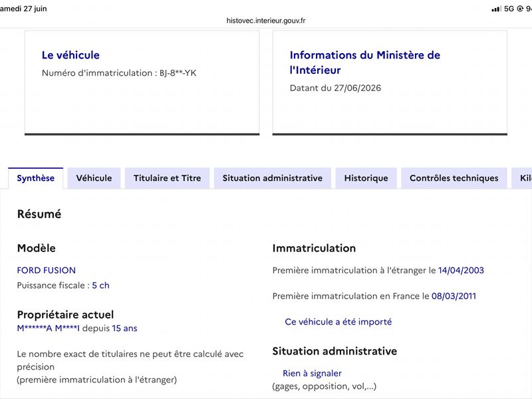The height and width of the screenshot is (399, 532).
Task: Click the foreign registration date 14/04/2003
Action: click(461, 270)
